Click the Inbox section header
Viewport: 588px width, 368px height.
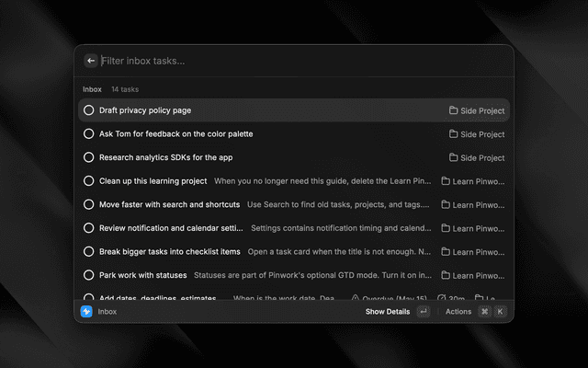[92, 89]
